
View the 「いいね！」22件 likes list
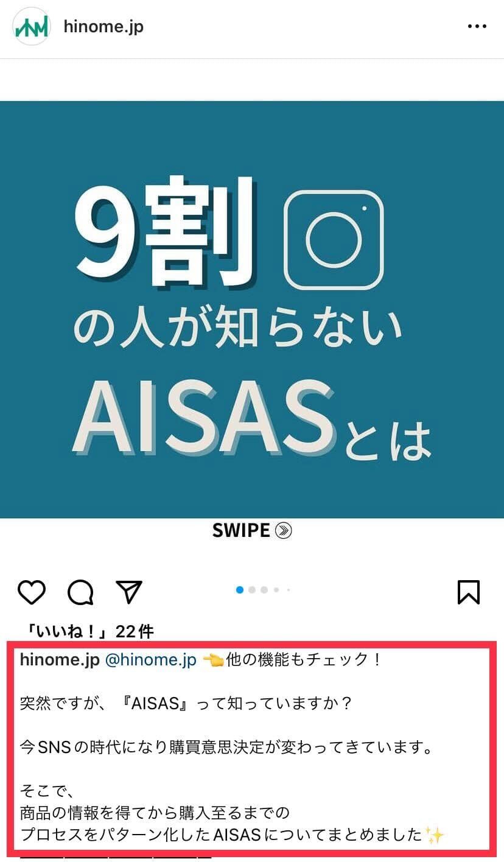tap(87, 631)
